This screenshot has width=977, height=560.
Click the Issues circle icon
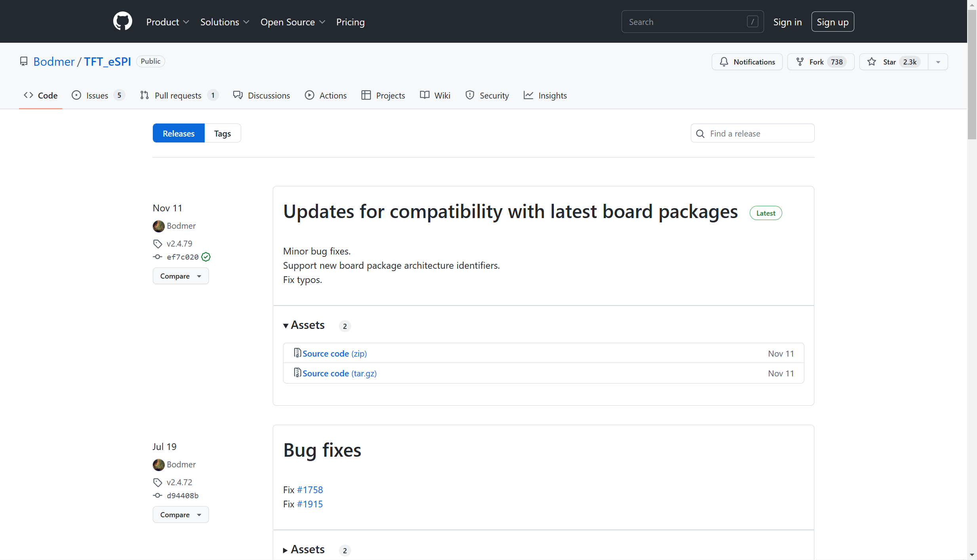[x=76, y=95]
